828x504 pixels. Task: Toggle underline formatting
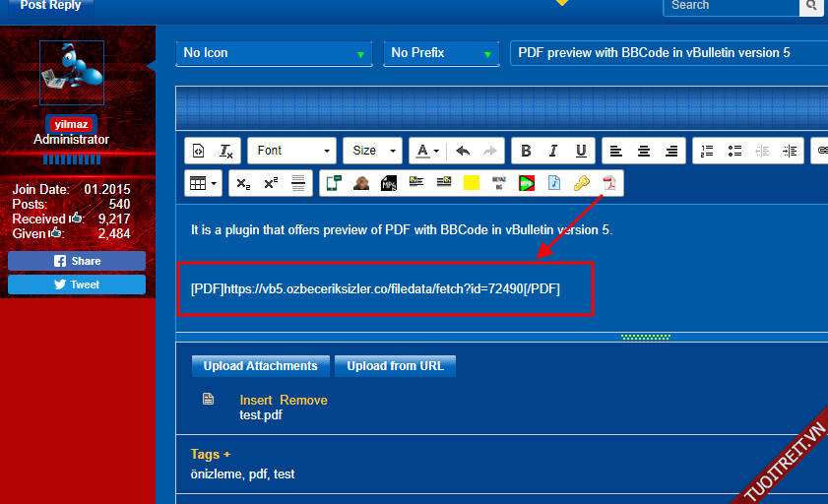tap(581, 151)
